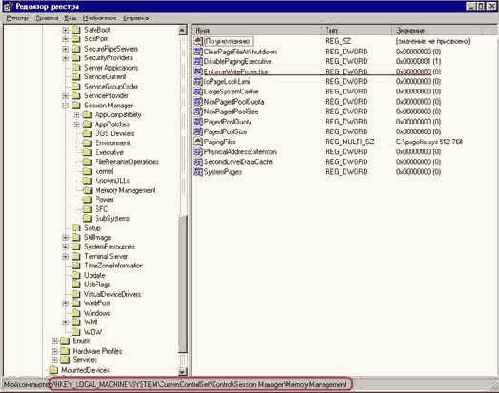499x393 pixels.
Task: Expand the AppCompatibility key
Action: pyautogui.click(x=77, y=115)
